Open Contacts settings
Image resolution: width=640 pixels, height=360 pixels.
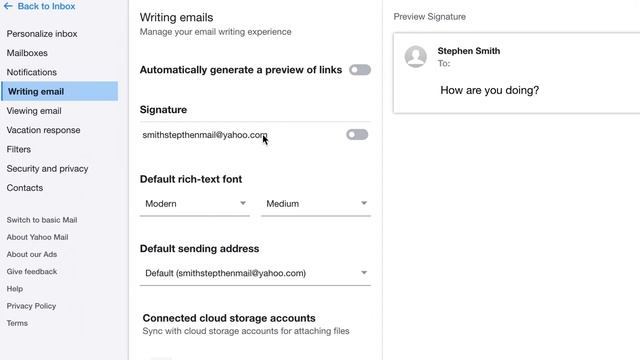24,188
